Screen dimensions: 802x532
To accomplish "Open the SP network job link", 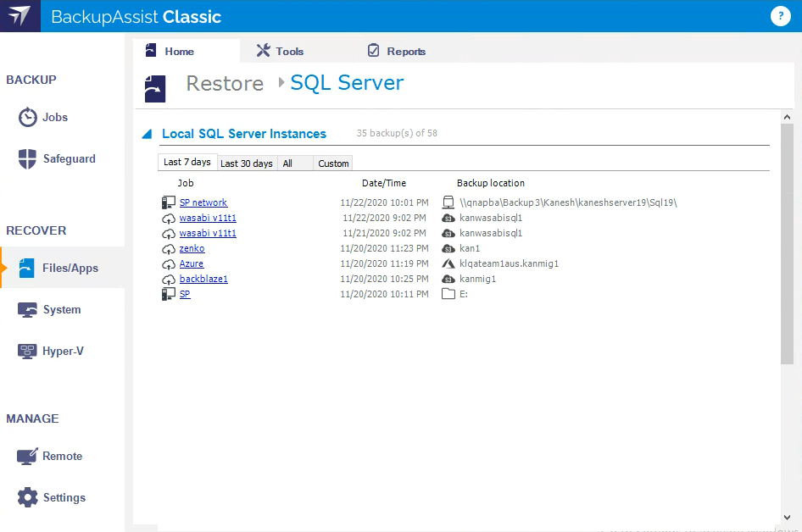I will (x=203, y=202).
